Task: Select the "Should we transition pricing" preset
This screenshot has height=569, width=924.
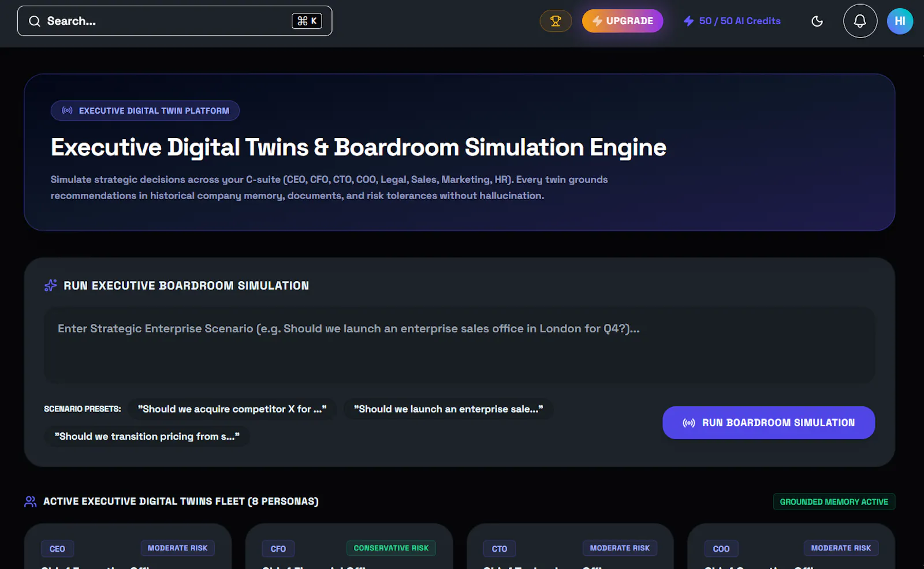Action: [x=147, y=436]
